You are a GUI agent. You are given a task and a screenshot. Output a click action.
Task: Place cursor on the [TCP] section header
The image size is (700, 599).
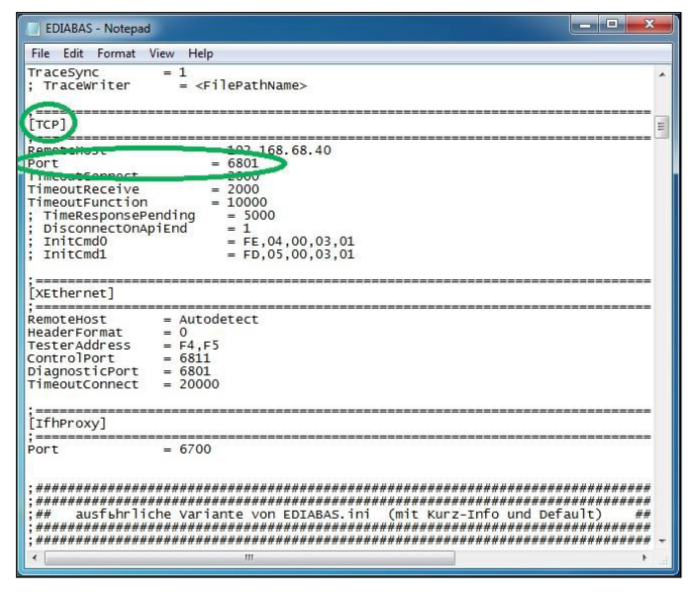47,124
